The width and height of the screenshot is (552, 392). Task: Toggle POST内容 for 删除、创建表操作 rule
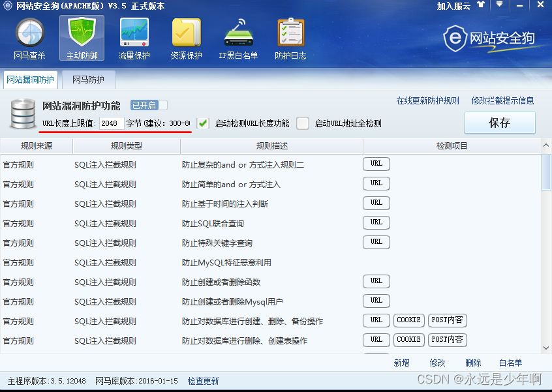tap(448, 340)
